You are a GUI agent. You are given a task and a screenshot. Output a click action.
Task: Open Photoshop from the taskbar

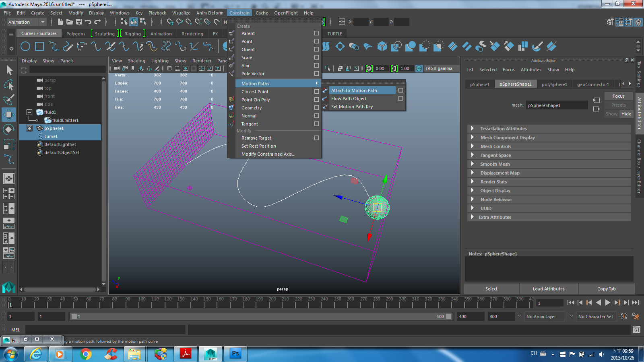235,354
